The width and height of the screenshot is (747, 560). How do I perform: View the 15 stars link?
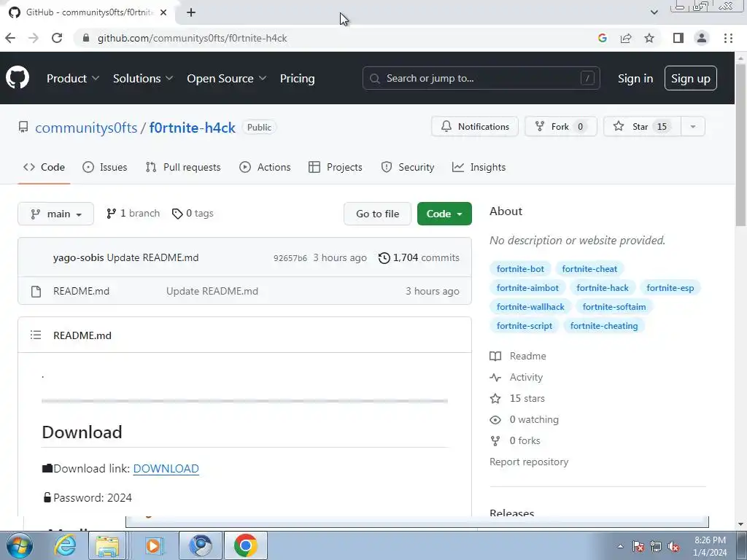(x=517, y=399)
